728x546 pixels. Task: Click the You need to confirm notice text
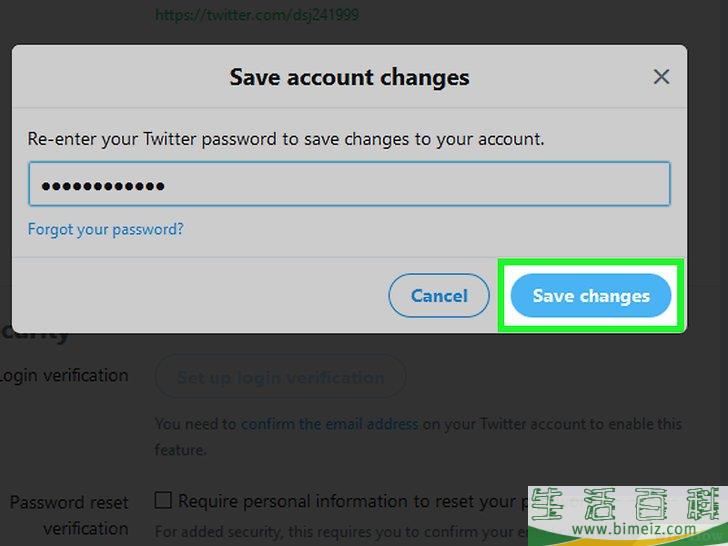click(418, 436)
